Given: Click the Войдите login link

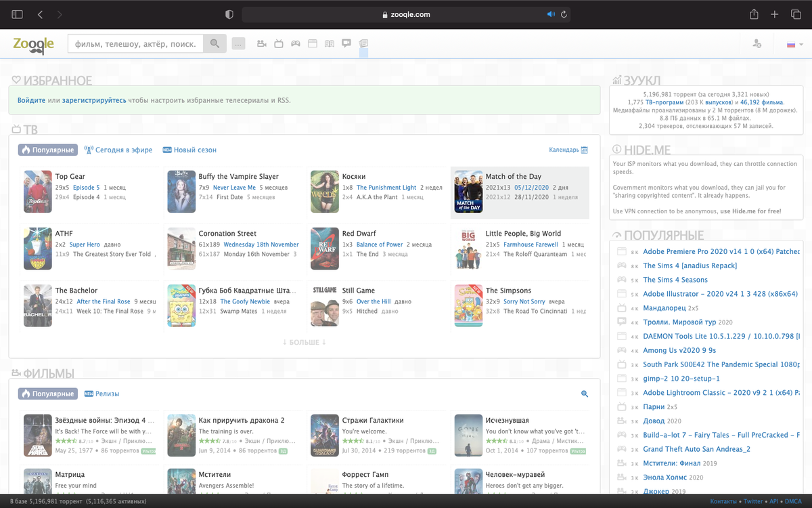Looking at the screenshot, I should tap(31, 100).
